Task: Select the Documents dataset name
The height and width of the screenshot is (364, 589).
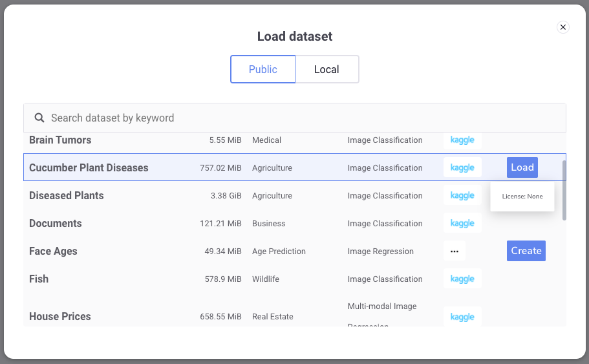Action: click(56, 223)
